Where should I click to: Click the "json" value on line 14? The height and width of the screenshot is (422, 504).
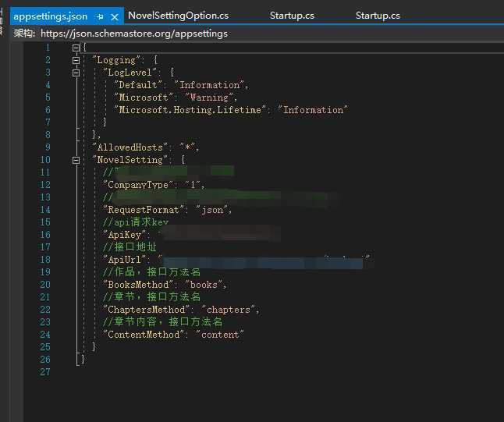click(212, 210)
